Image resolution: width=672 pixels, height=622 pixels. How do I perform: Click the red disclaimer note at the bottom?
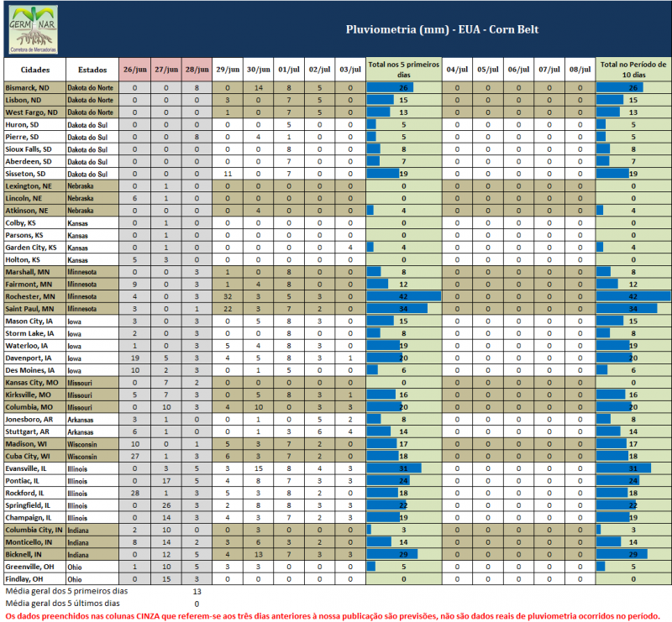[x=333, y=615]
